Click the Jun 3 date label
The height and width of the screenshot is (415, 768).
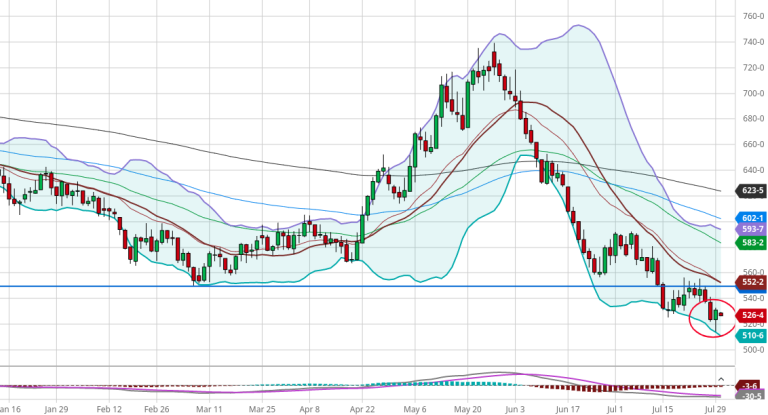point(516,409)
